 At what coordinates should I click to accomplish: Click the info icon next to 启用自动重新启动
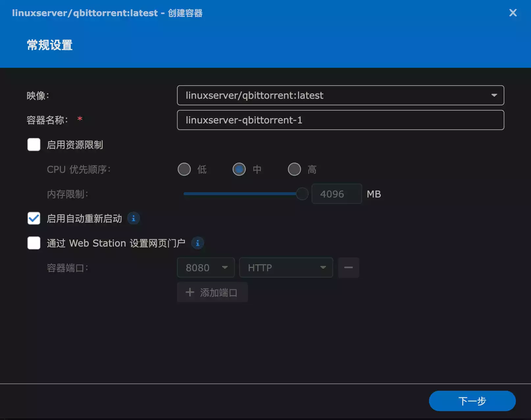[x=134, y=218]
